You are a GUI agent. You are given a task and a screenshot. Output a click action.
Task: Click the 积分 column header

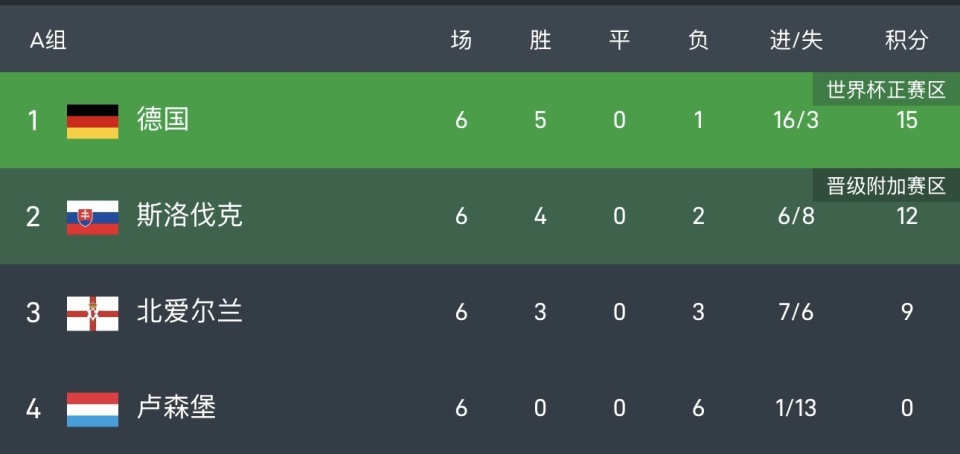(x=906, y=41)
